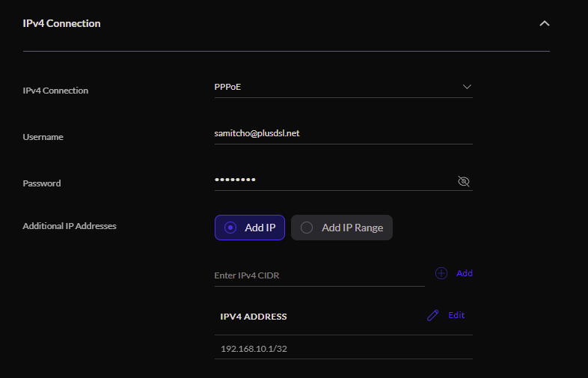Viewport: 588px width, 378px height.
Task: Click the pencil Edit icon
Action: pos(432,315)
